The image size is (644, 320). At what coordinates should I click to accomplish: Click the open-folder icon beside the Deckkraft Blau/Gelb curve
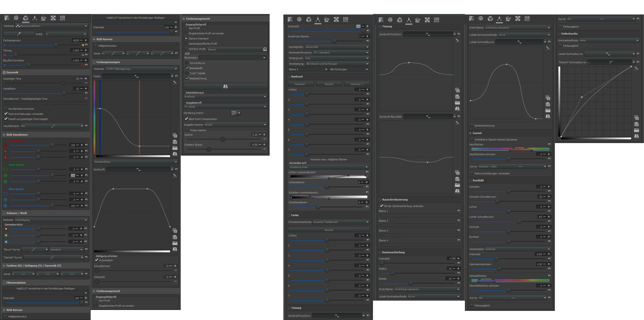[457, 185]
